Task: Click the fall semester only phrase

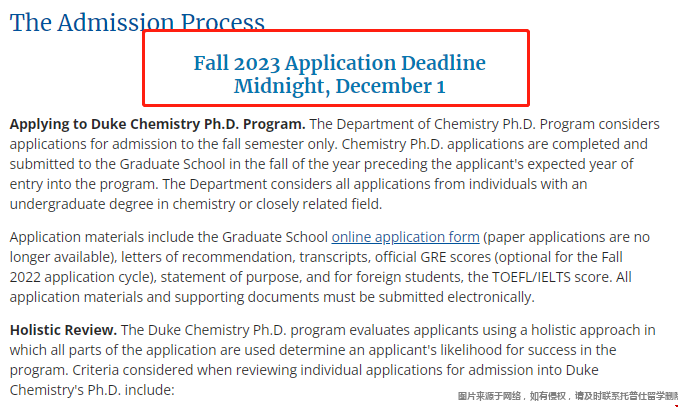Action: point(288,144)
